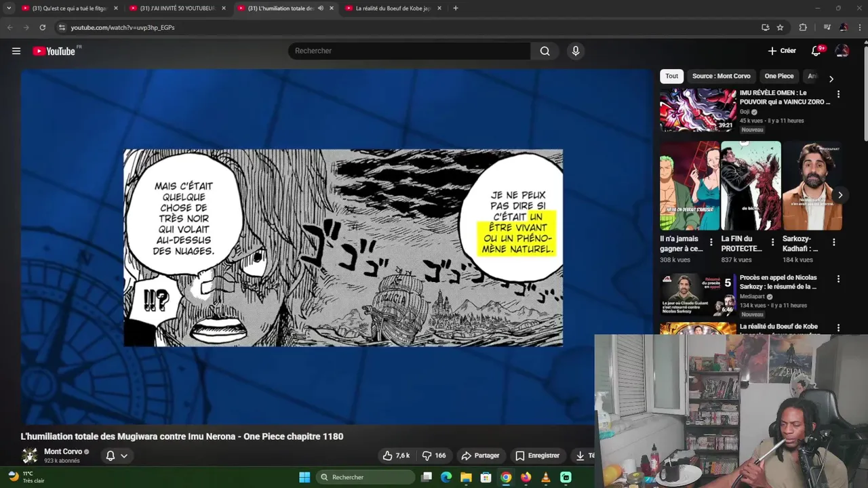Click the Créer button
Screen dimensions: 868x488
point(782,51)
